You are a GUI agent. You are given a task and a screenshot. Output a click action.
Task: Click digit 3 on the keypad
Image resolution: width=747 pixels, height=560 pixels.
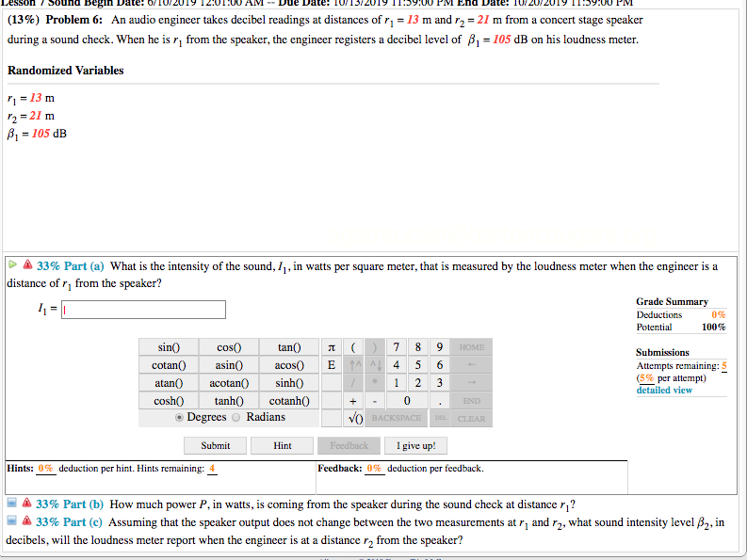(x=439, y=383)
